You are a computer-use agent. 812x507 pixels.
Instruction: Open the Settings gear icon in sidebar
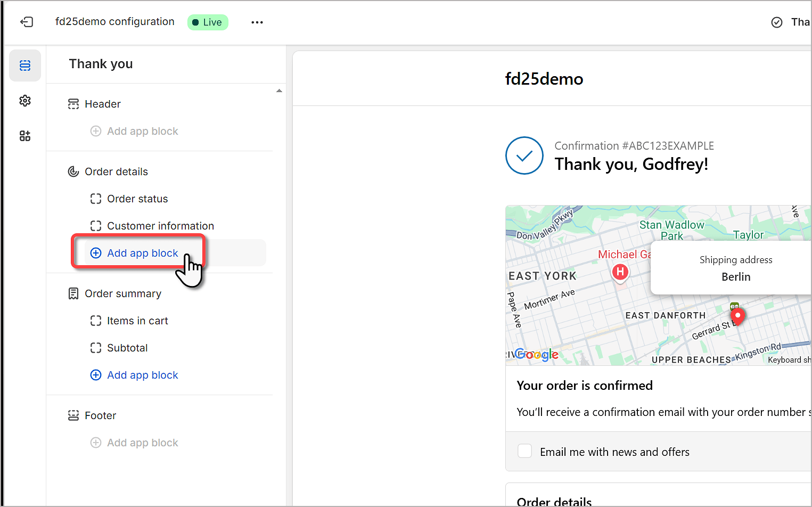point(25,101)
